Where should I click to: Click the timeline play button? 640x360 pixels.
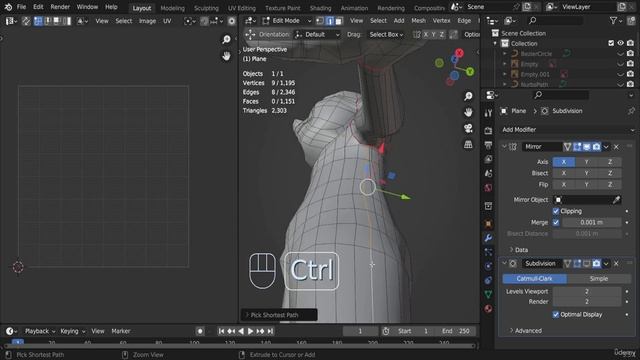(x=250, y=331)
